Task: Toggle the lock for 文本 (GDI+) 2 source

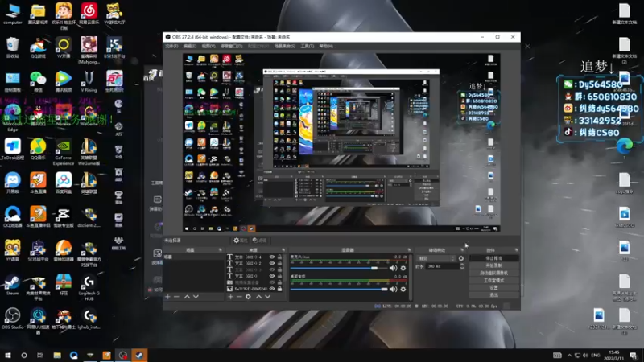Action: [279, 264]
